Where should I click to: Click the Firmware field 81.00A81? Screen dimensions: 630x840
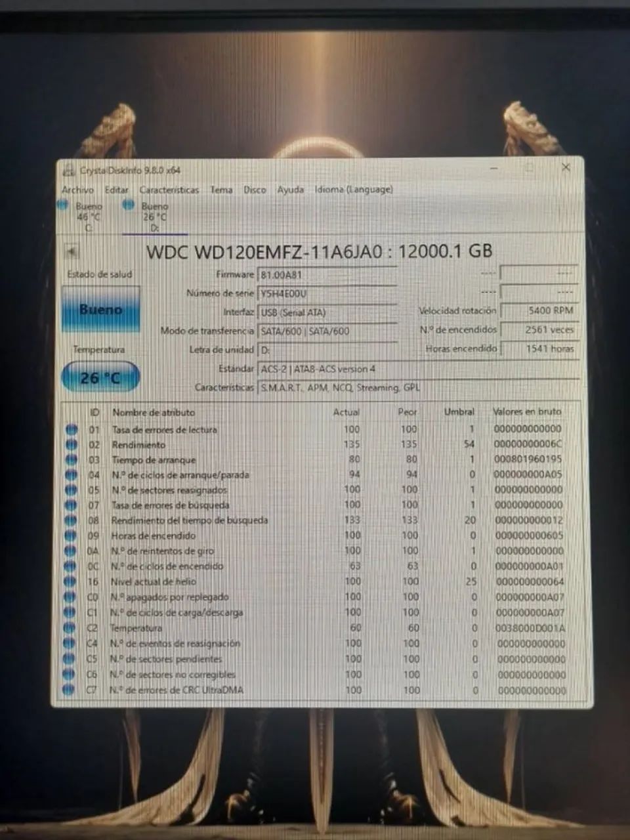tap(327, 275)
